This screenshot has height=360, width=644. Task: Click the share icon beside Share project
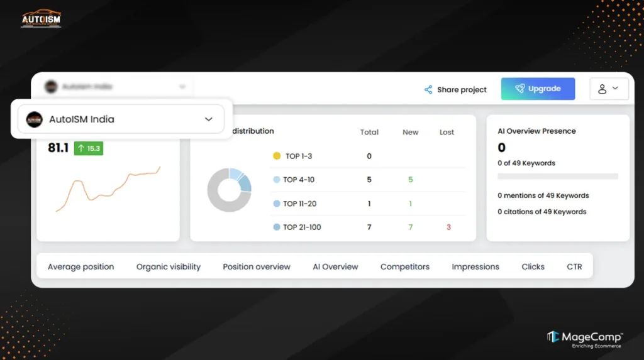click(x=428, y=90)
